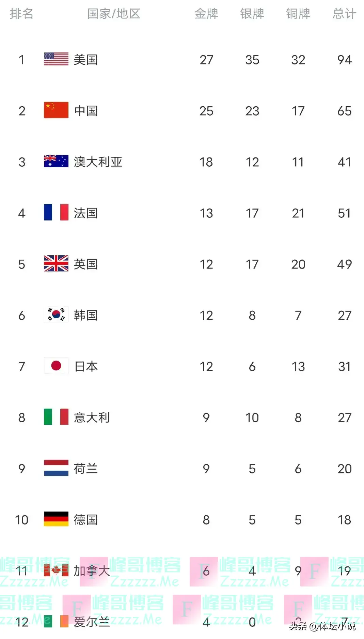The width and height of the screenshot is (364, 639).
Task: Click the United States flag icon
Action: (56, 59)
